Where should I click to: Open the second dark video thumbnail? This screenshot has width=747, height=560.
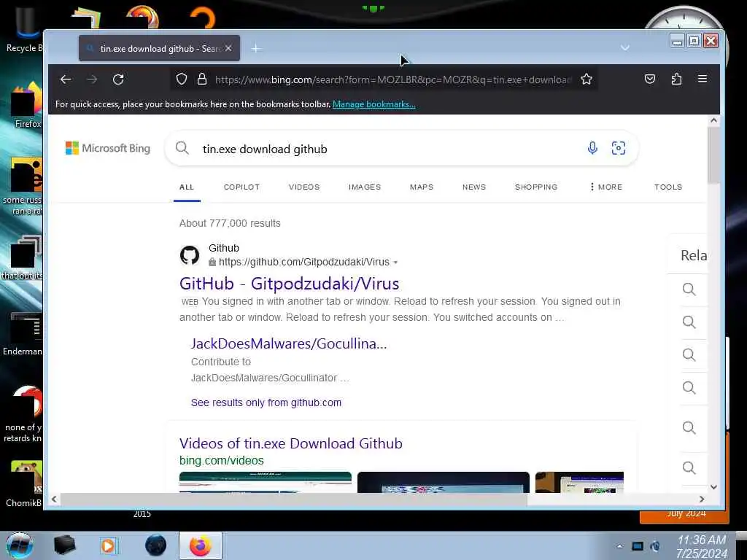443,482
